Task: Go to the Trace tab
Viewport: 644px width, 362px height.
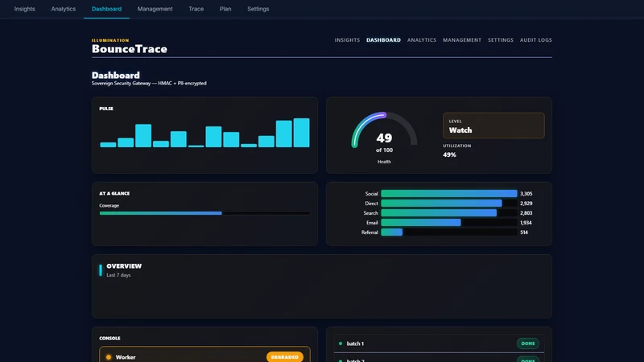Action: click(196, 9)
